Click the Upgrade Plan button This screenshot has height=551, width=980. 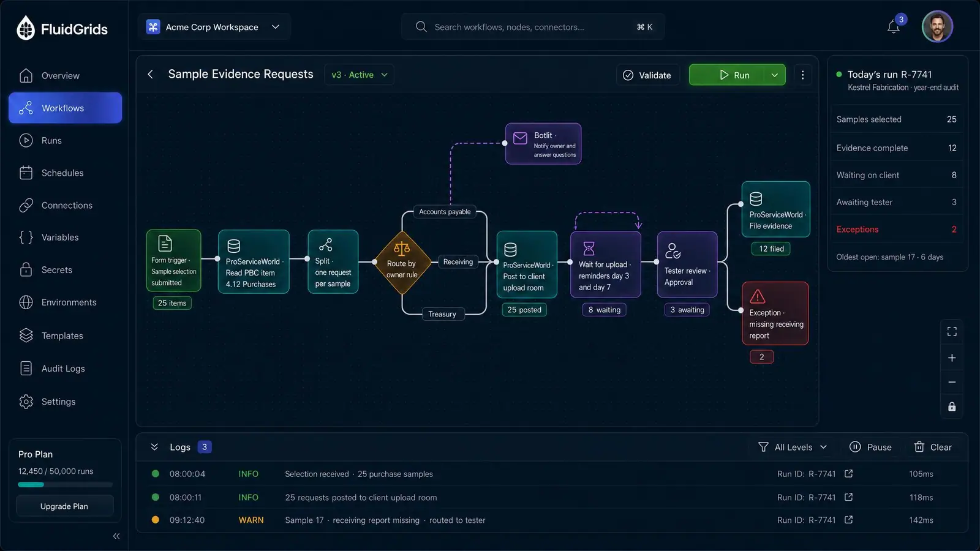pyautogui.click(x=64, y=506)
